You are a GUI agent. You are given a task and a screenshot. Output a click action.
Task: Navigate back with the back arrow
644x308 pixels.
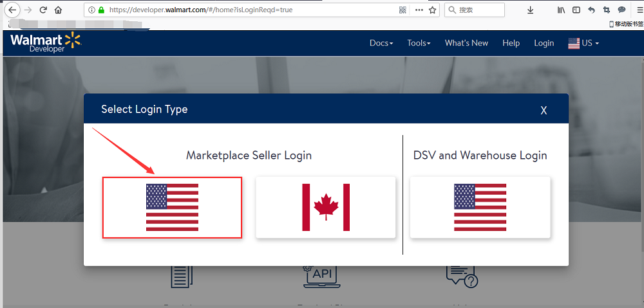pos(12,10)
